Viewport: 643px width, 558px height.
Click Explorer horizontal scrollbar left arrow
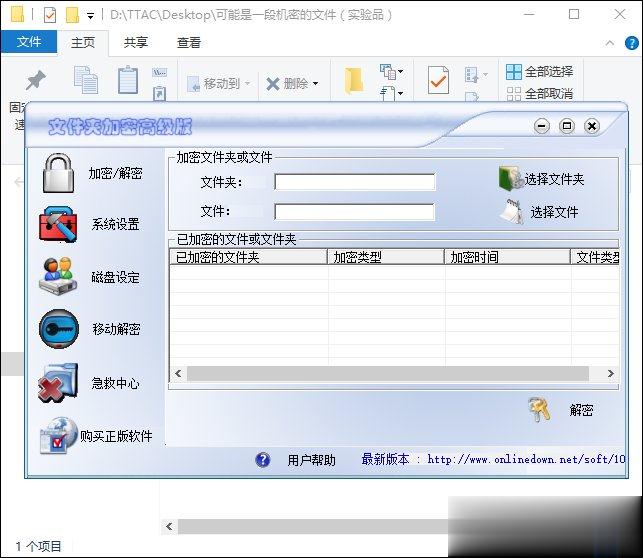(x=169, y=526)
